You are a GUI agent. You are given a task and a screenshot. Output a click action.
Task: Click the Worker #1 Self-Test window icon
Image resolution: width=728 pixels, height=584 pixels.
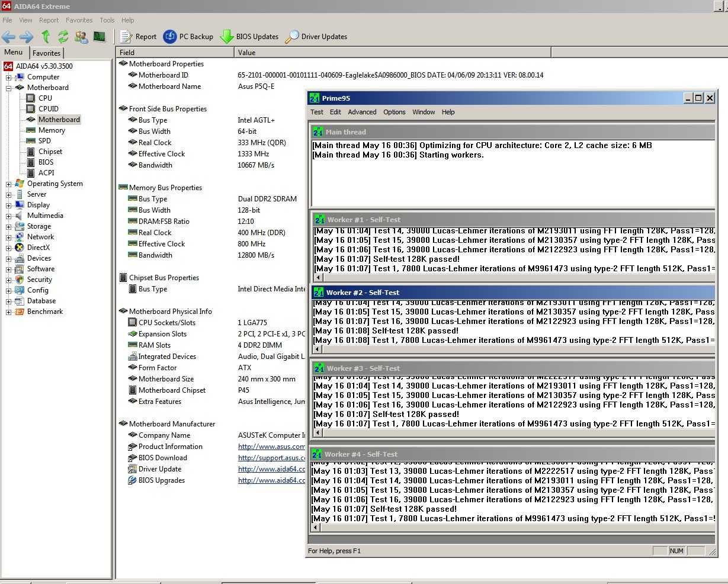320,220
